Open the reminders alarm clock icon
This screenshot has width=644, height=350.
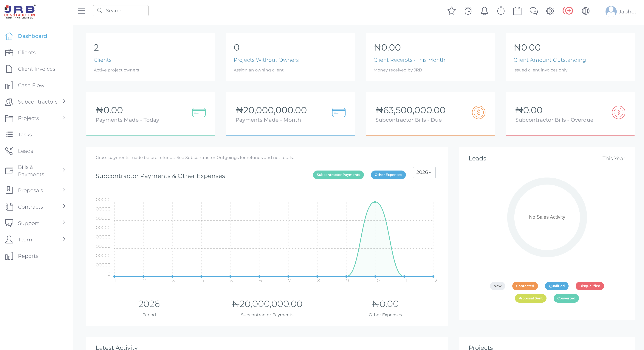[468, 11]
